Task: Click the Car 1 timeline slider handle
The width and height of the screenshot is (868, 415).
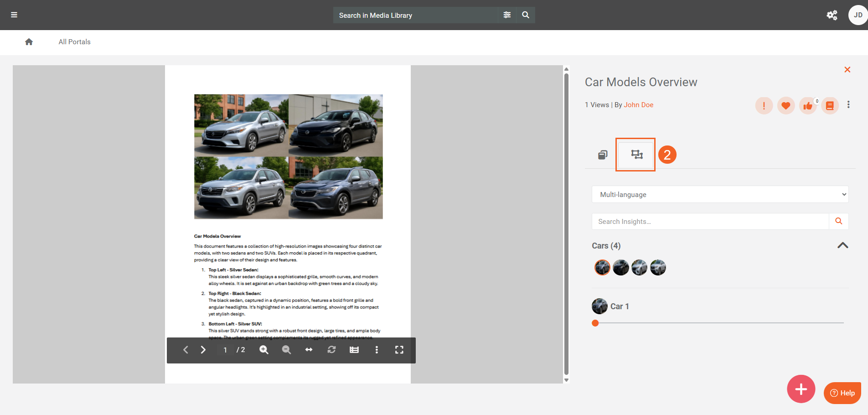Action: 595,323
